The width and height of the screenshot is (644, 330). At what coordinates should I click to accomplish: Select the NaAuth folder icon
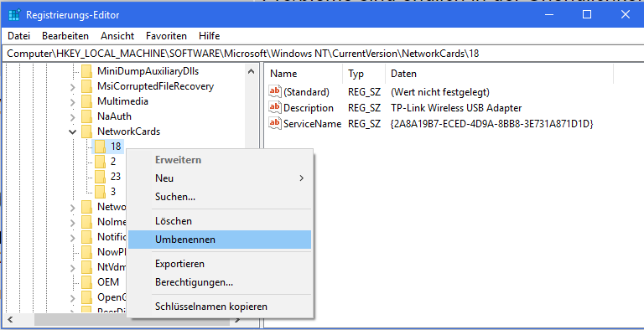tap(86, 116)
